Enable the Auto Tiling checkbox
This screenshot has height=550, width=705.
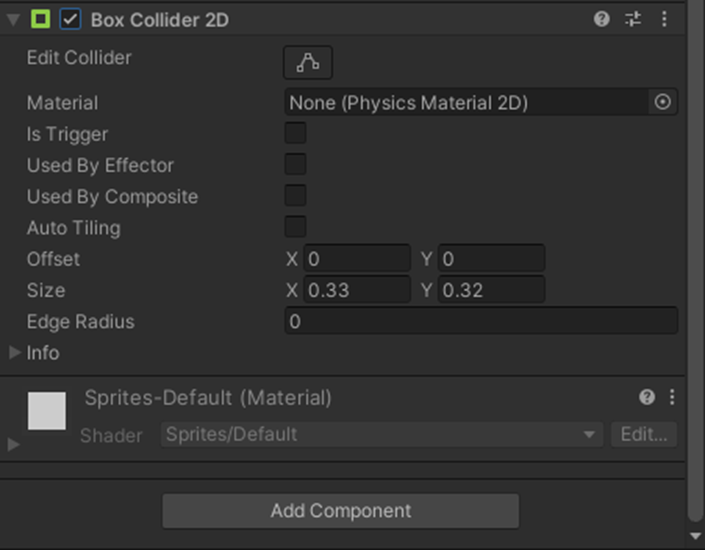tap(295, 227)
